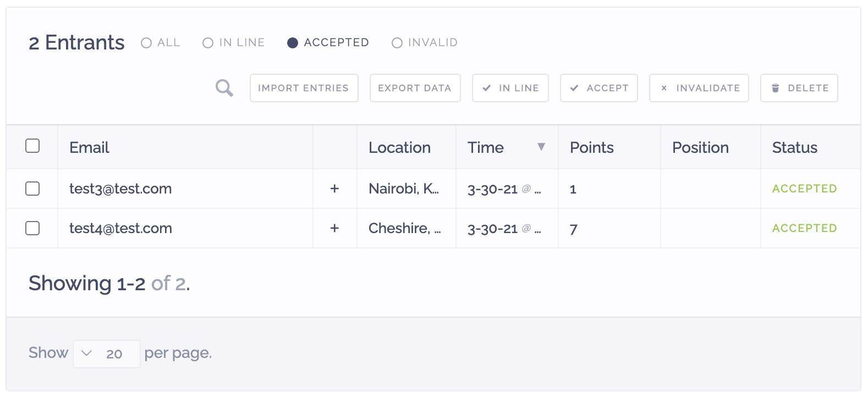Click the plus icon for test4@test.com

pyautogui.click(x=334, y=228)
